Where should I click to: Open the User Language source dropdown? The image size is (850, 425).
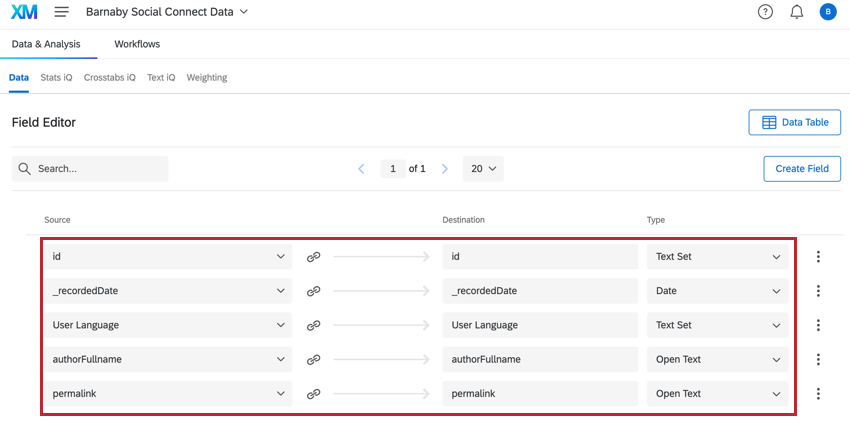click(x=168, y=325)
